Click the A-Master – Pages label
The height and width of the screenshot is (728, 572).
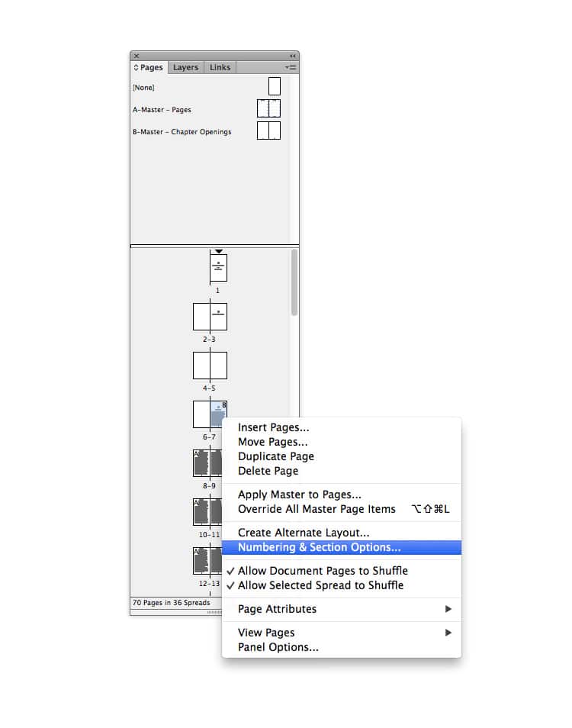point(162,110)
